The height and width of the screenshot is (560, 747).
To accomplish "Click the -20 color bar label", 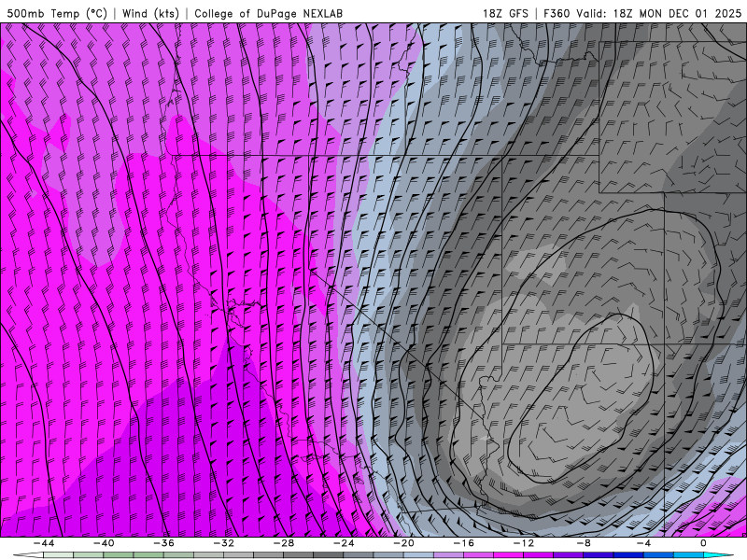I will tap(404, 543).
